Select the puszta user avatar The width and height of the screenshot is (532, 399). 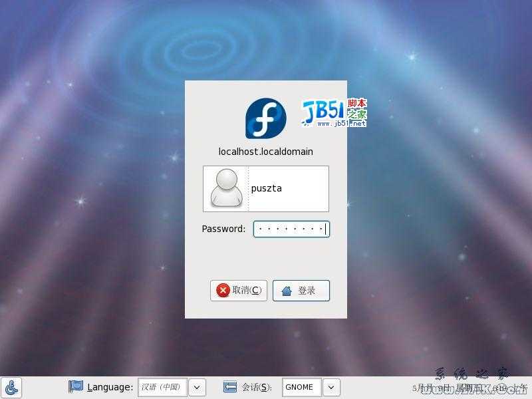click(x=227, y=188)
